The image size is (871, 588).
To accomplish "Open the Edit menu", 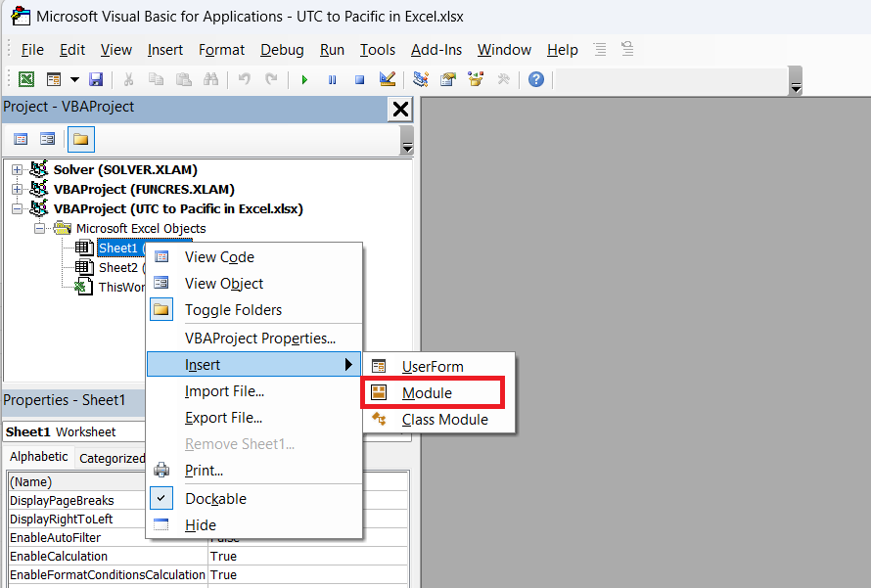I will [72, 50].
